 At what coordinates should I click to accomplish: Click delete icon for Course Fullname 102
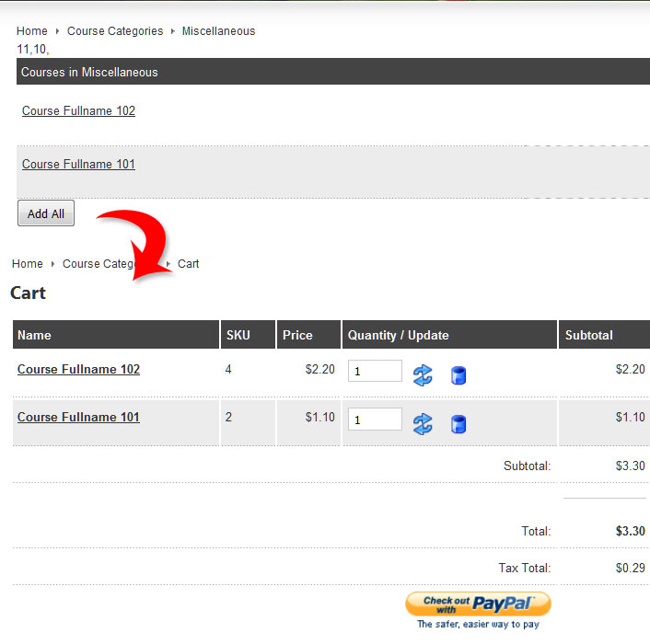458,375
